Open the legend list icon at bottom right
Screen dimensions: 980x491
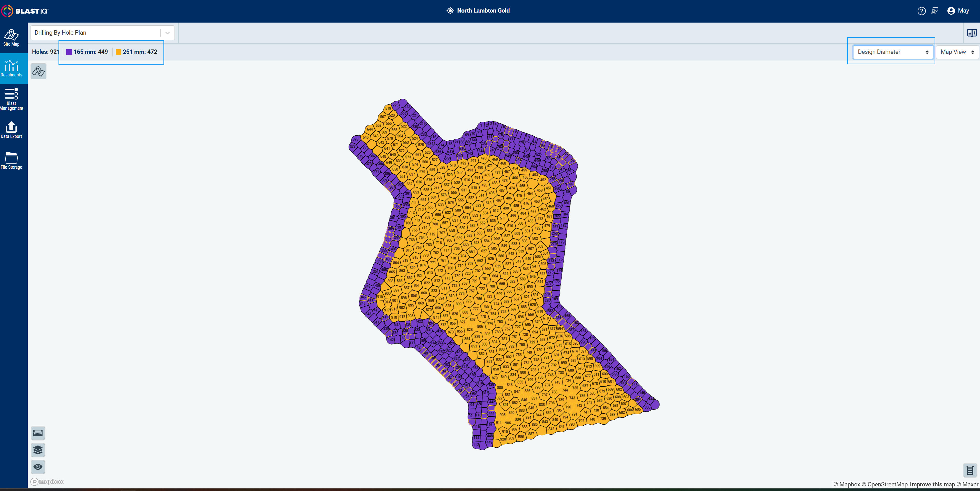coord(970,470)
